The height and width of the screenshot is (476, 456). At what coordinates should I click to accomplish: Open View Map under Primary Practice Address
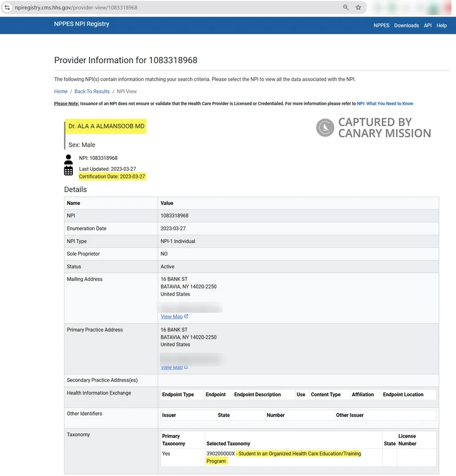172,367
